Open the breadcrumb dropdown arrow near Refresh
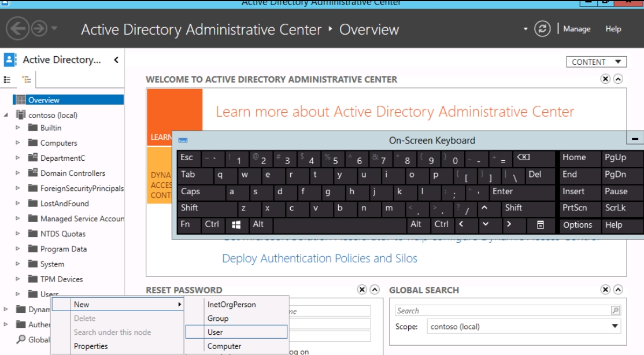 pyautogui.click(x=525, y=29)
